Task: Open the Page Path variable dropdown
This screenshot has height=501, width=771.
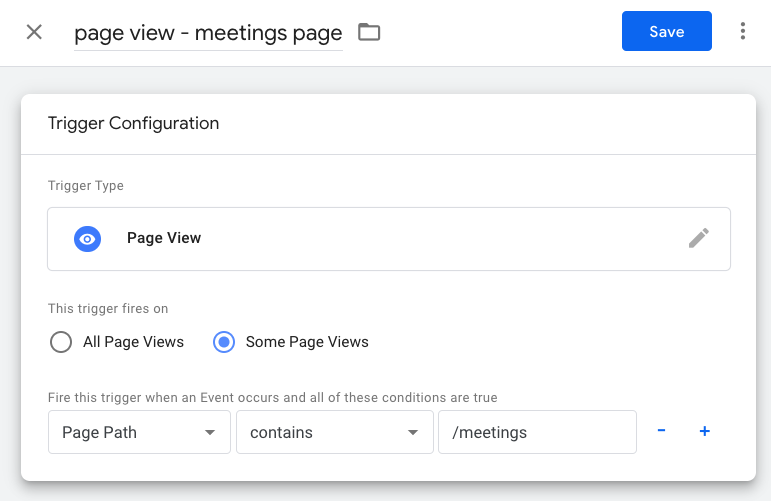Action: [139, 432]
